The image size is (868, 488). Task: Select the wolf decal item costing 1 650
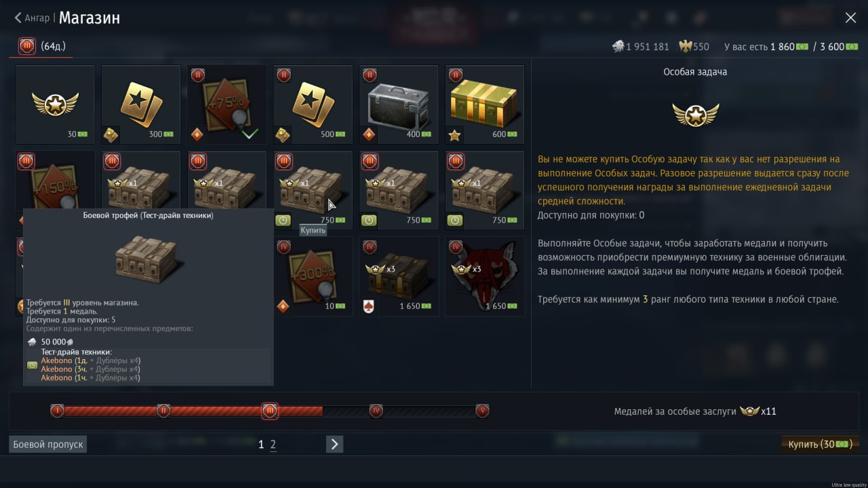[485, 276]
